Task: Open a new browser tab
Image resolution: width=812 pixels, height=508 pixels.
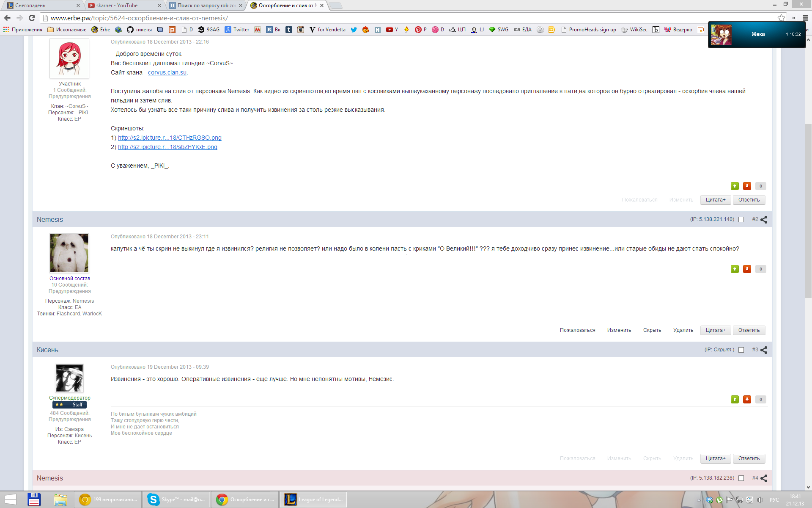Action: 335,6
